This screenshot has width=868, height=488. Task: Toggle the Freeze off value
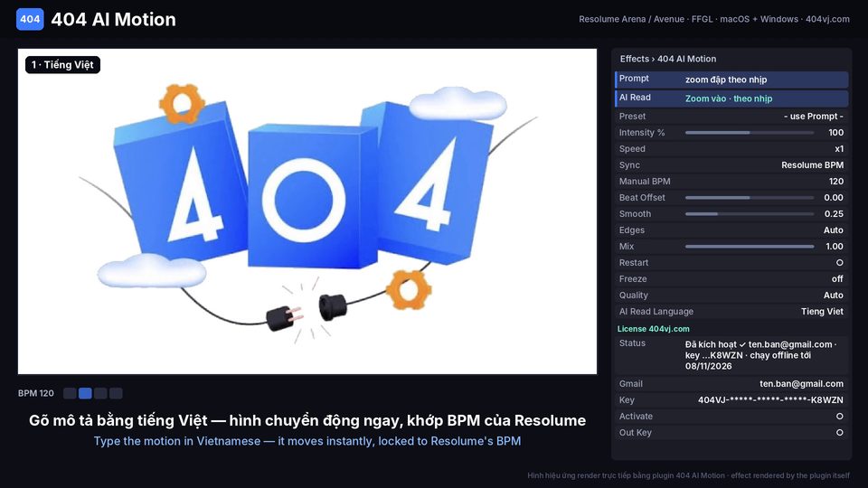837,279
